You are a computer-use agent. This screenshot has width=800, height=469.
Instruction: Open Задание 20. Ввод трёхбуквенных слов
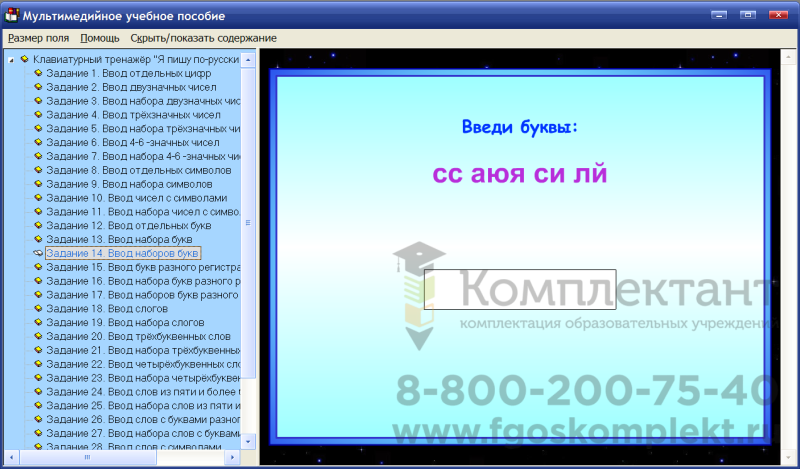click(x=138, y=336)
